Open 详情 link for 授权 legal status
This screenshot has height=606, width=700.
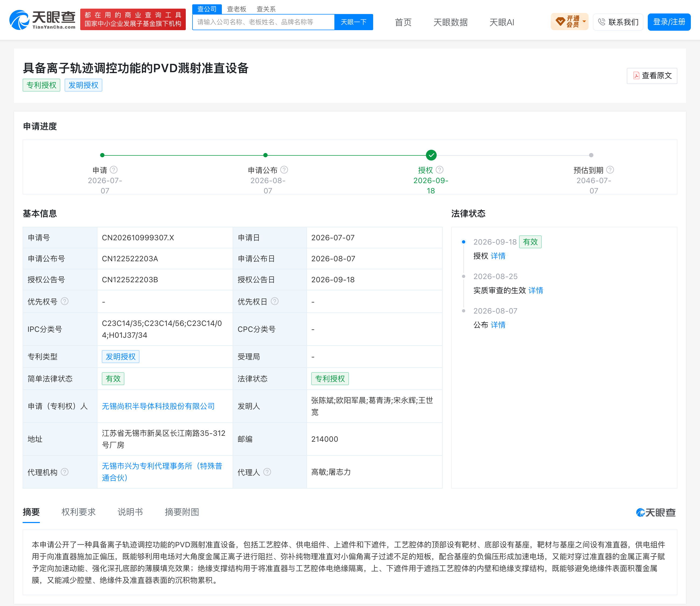pos(498,256)
